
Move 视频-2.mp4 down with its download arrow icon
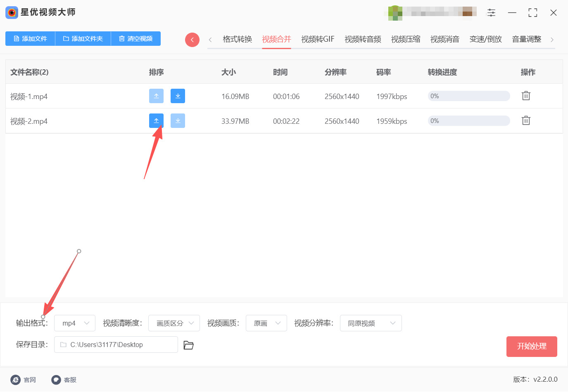click(178, 121)
